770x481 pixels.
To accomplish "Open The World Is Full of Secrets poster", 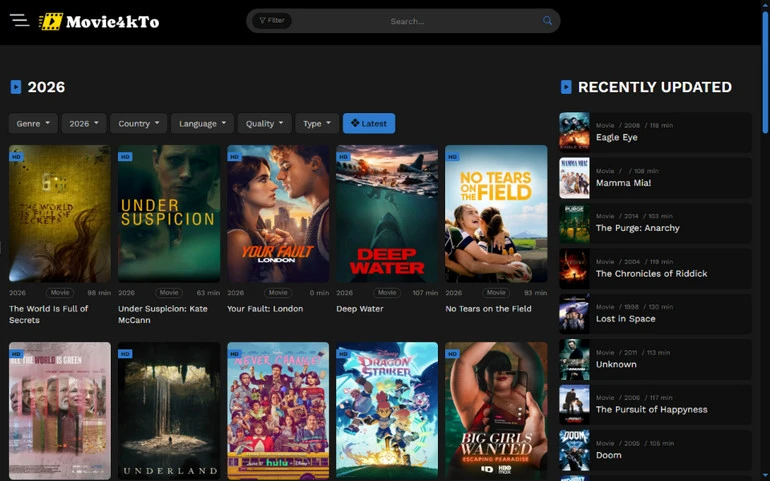I will click(60, 213).
